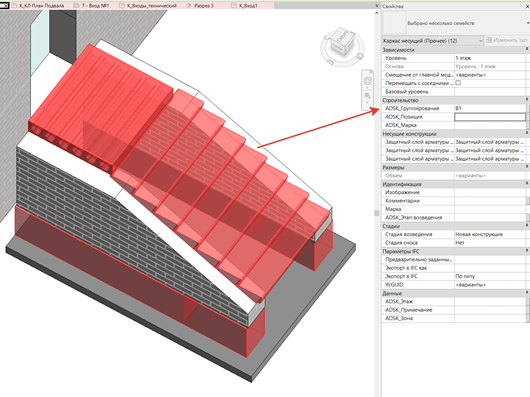Click Стадия сноса value 'Нет'
This screenshot has height=397, width=530.
tap(490, 243)
